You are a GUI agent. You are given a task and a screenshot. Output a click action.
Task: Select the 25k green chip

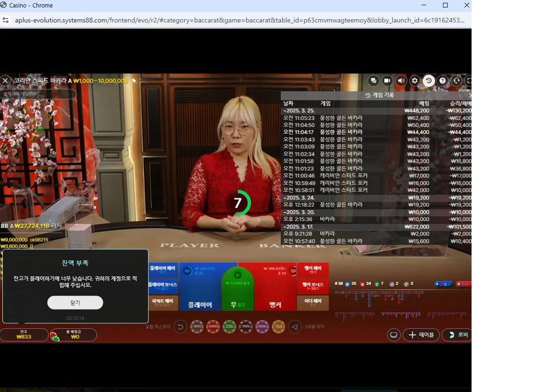coord(229,326)
